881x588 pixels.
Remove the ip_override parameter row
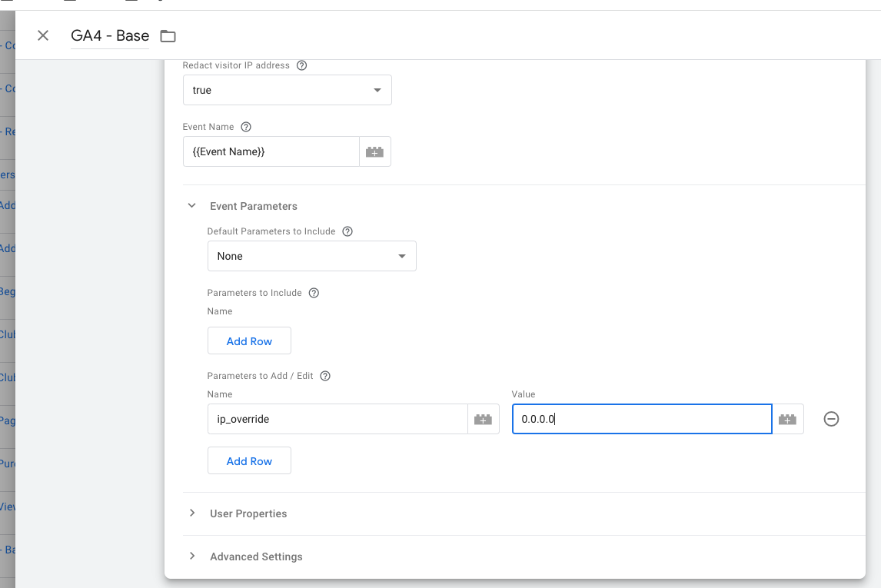pyautogui.click(x=832, y=419)
